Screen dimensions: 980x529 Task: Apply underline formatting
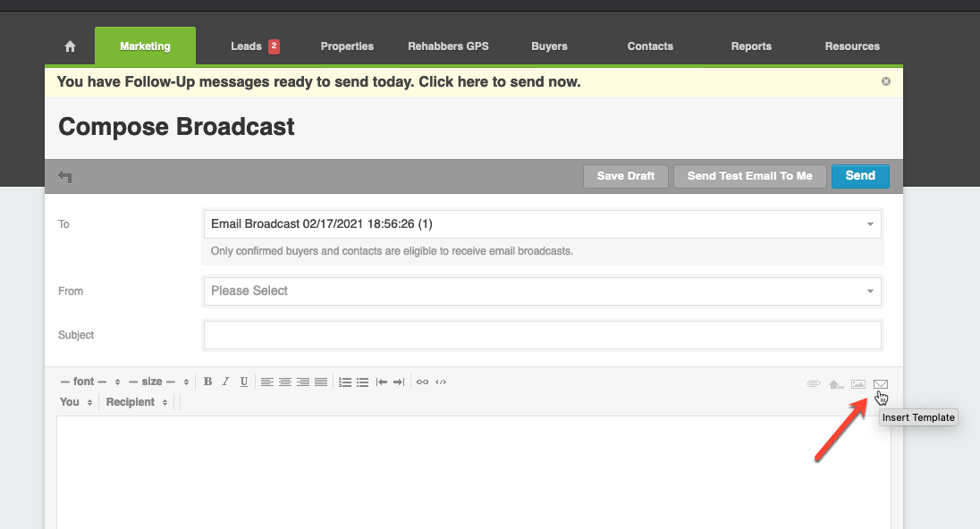(x=244, y=382)
